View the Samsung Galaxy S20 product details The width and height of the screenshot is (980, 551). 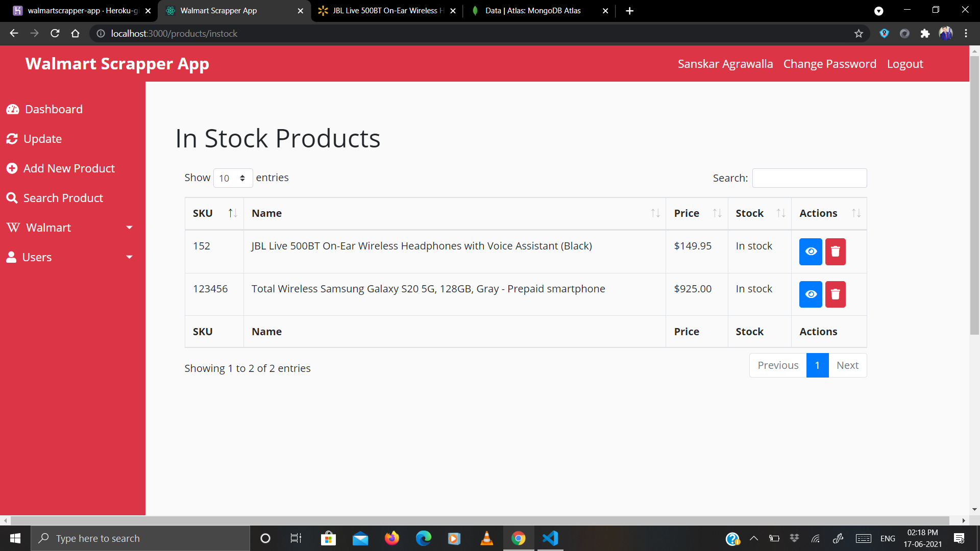pyautogui.click(x=810, y=294)
